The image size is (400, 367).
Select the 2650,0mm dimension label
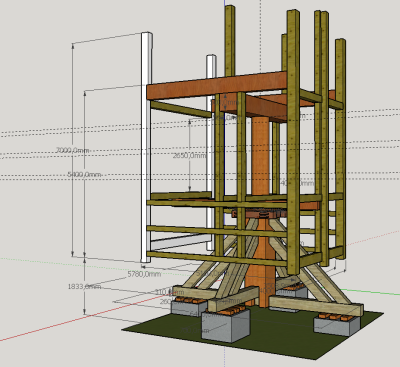[x=189, y=155]
